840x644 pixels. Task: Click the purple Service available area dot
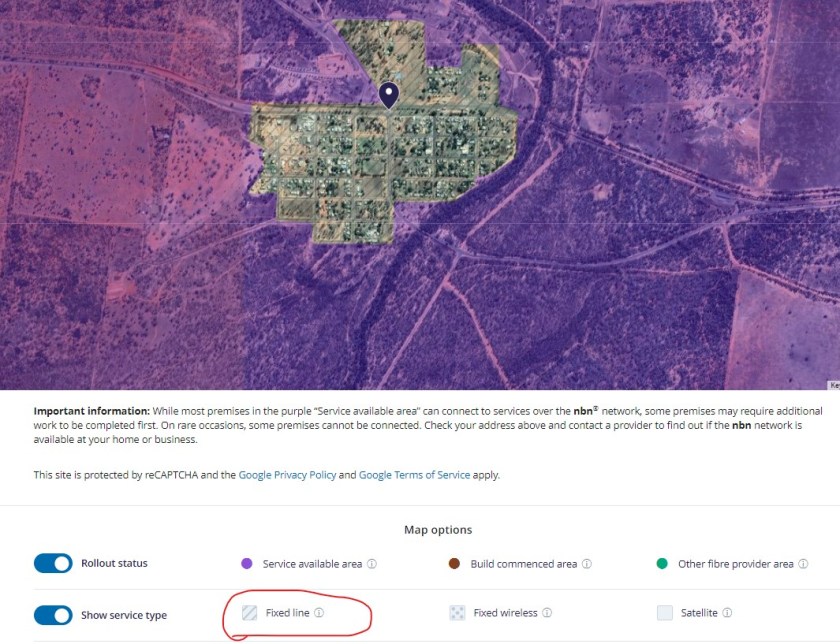click(x=248, y=563)
